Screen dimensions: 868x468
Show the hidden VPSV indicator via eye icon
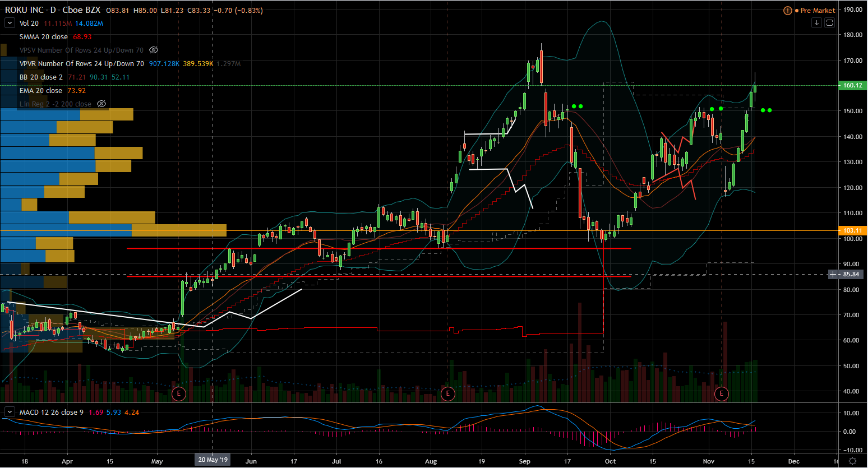(x=154, y=50)
